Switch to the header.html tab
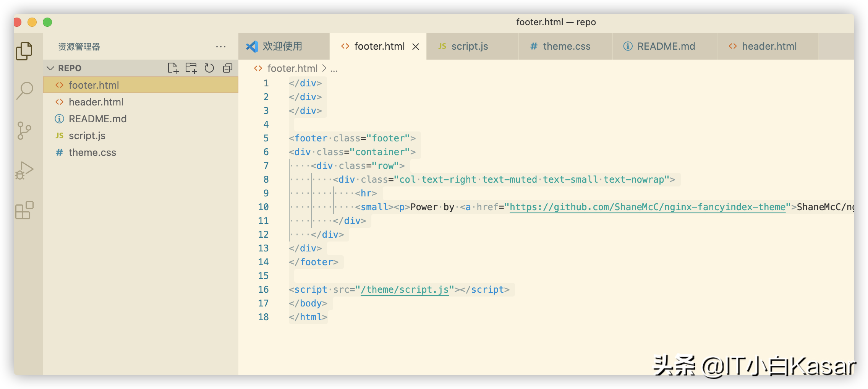The height and width of the screenshot is (389, 868). pyautogui.click(x=768, y=46)
